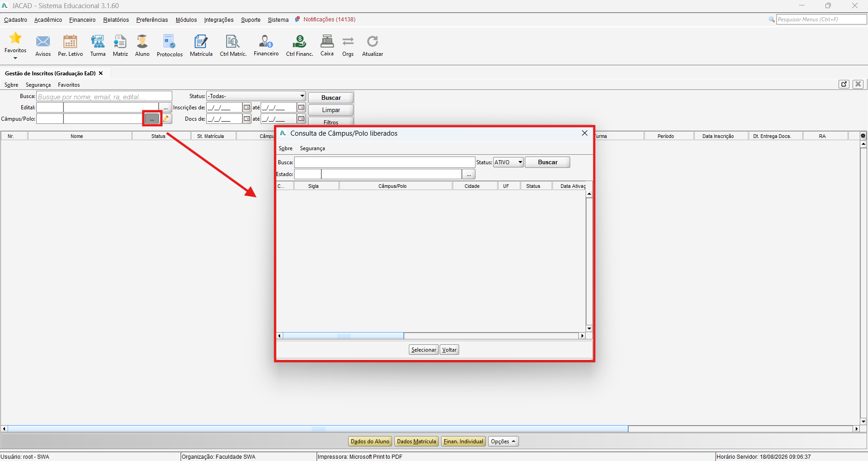Focus the Pesquisar Menus search field

821,20
